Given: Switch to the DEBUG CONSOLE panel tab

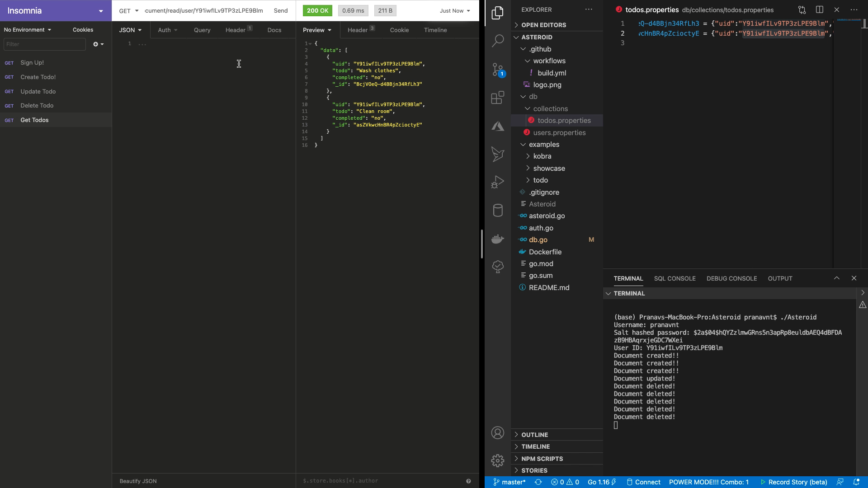Looking at the screenshot, I should point(731,278).
